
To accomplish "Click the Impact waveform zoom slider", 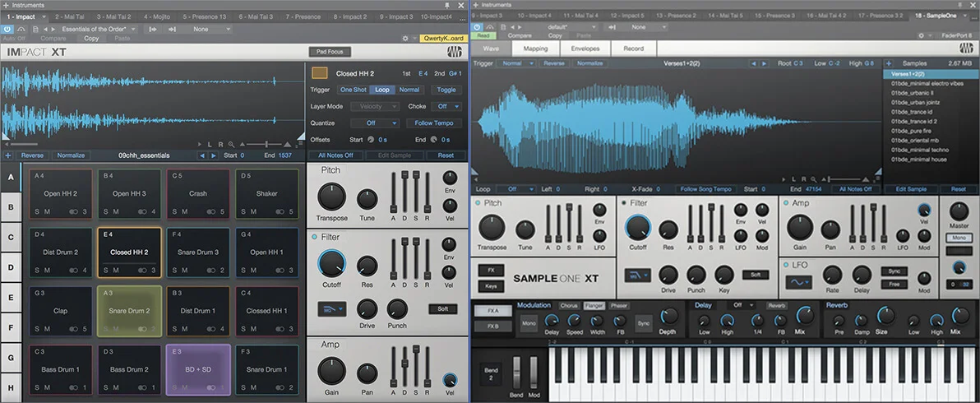I will (265, 144).
